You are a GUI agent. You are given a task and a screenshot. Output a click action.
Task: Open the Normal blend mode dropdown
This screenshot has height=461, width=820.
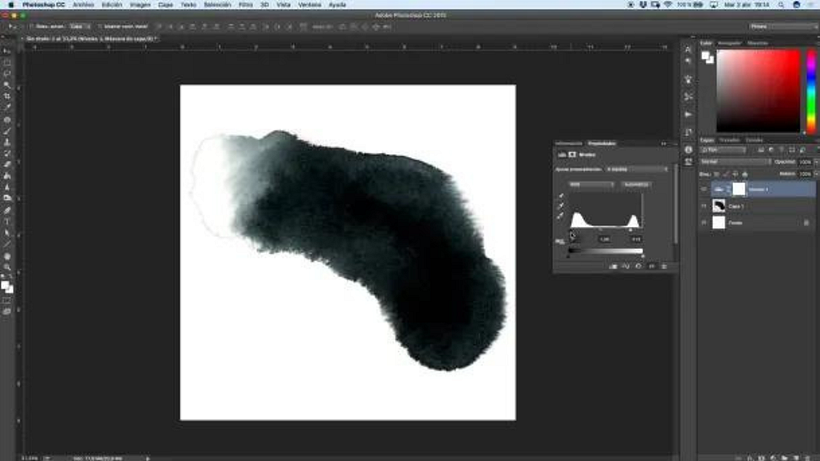pos(735,162)
